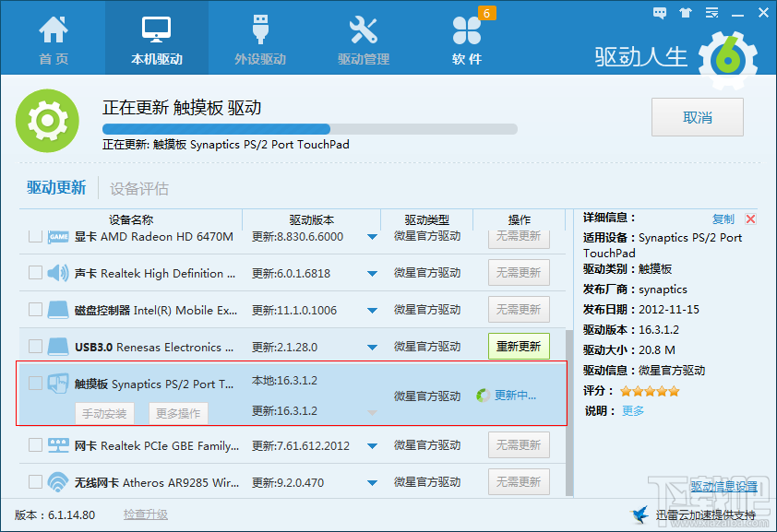Click the 设备名称 column header

pyautogui.click(x=131, y=220)
